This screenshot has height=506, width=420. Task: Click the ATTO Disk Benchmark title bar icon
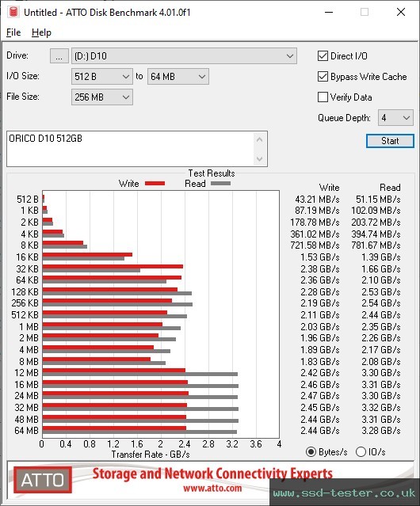click(x=13, y=12)
